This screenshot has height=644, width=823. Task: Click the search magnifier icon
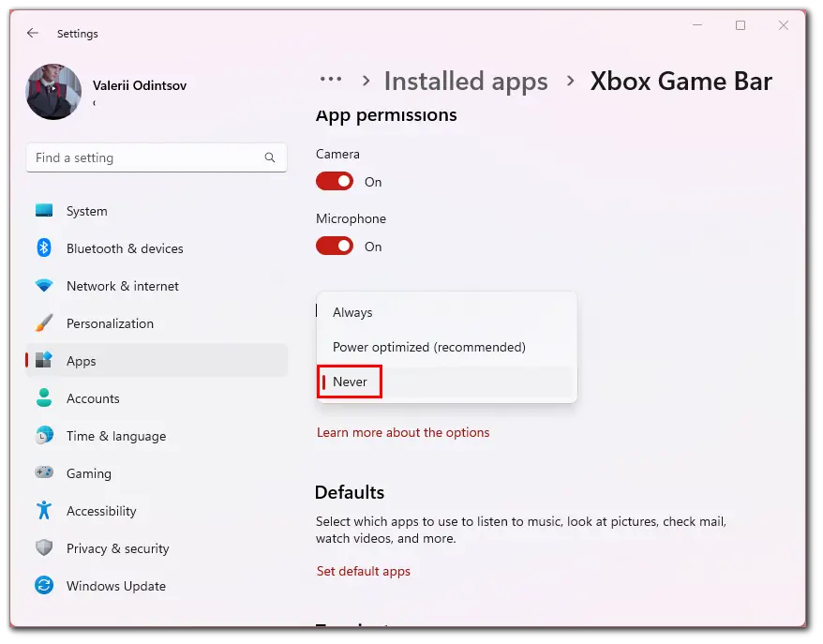click(270, 157)
